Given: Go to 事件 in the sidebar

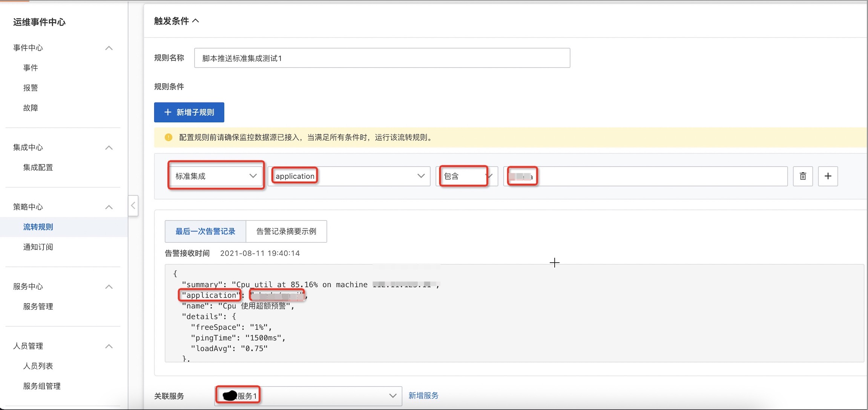Looking at the screenshot, I should 31,68.
